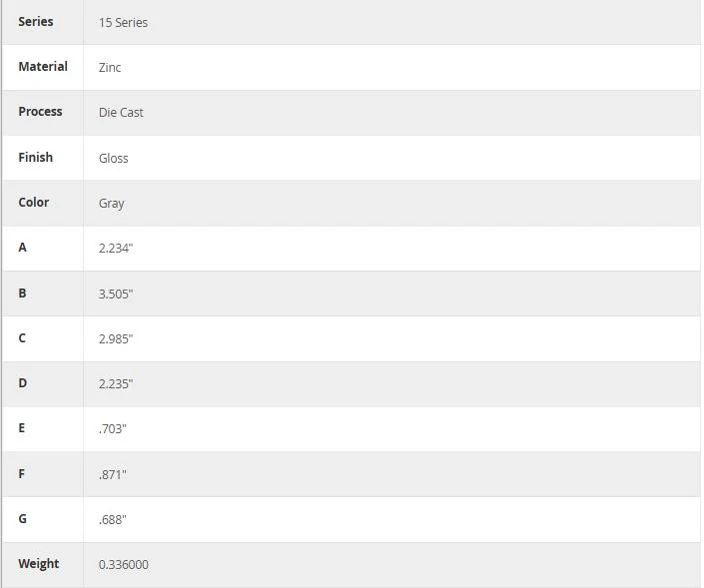Image resolution: width=704 pixels, height=588 pixels.
Task: Select the Gray color value
Action: [x=112, y=204]
